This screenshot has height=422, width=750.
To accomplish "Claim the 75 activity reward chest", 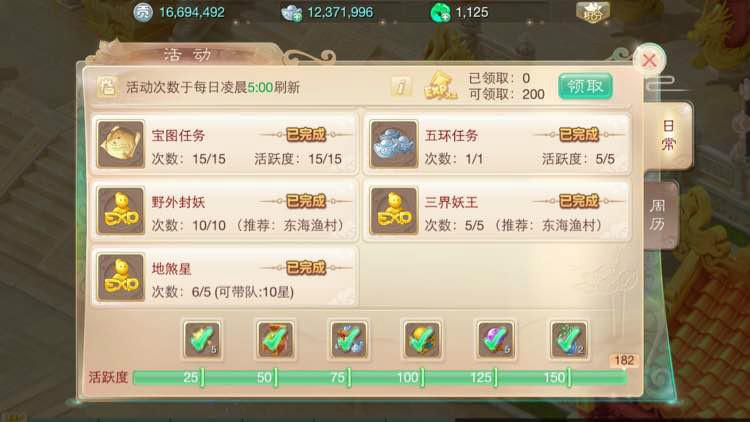I will coord(349,340).
